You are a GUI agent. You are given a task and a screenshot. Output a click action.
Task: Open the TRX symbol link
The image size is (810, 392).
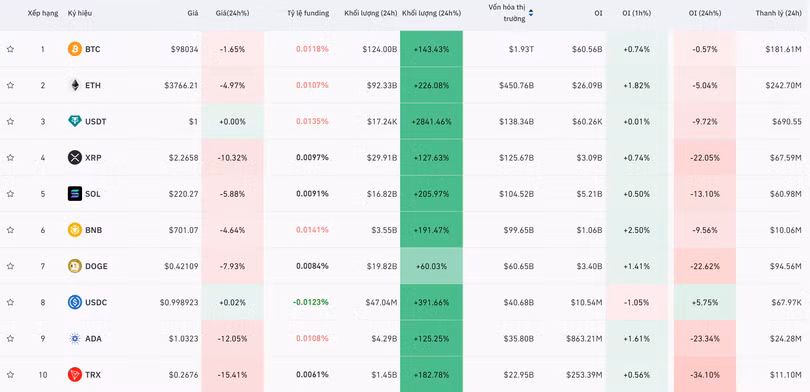(x=93, y=375)
